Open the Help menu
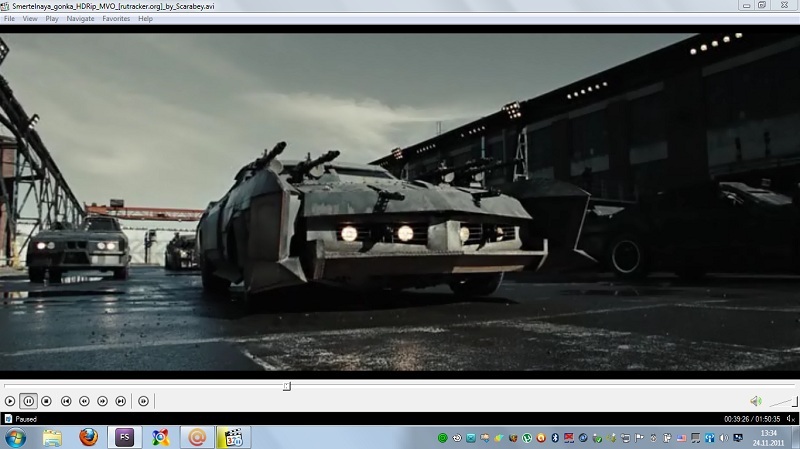This screenshot has height=449, width=800. pyautogui.click(x=145, y=18)
